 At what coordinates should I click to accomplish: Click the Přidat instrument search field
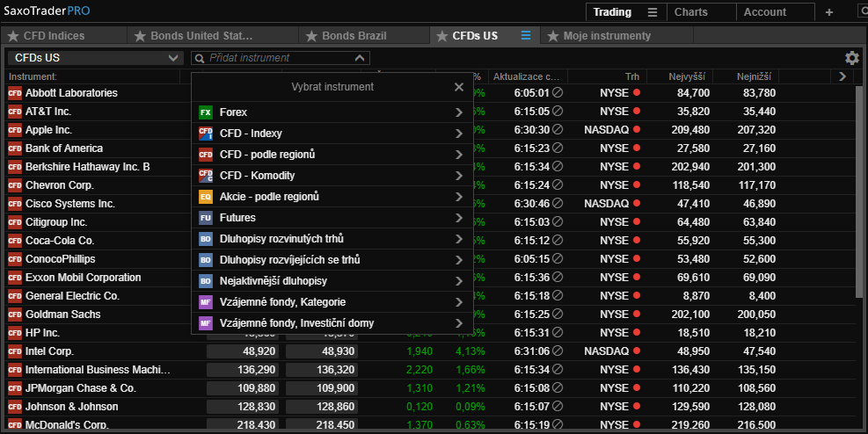tap(281, 57)
